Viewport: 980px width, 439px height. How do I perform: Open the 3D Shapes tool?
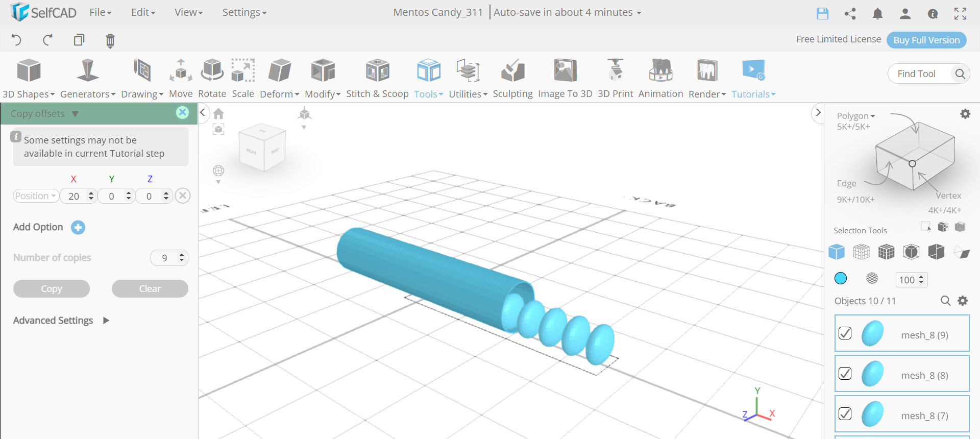coord(29,79)
